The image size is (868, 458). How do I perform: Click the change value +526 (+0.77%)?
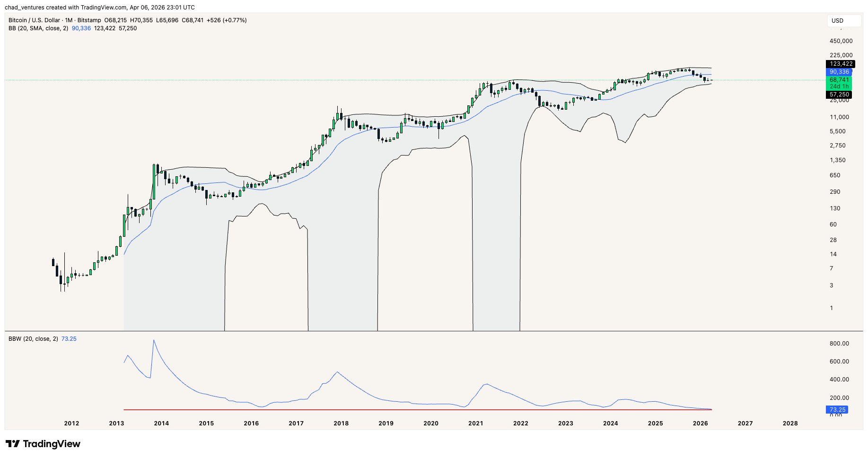pyautogui.click(x=227, y=20)
